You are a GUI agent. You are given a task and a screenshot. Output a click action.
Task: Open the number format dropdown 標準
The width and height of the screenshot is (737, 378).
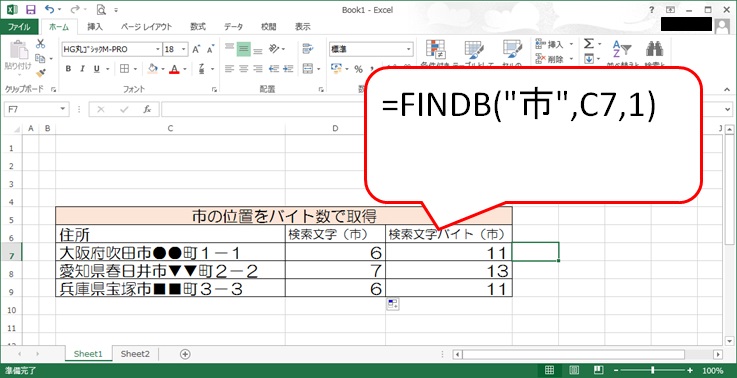pyautogui.click(x=408, y=49)
